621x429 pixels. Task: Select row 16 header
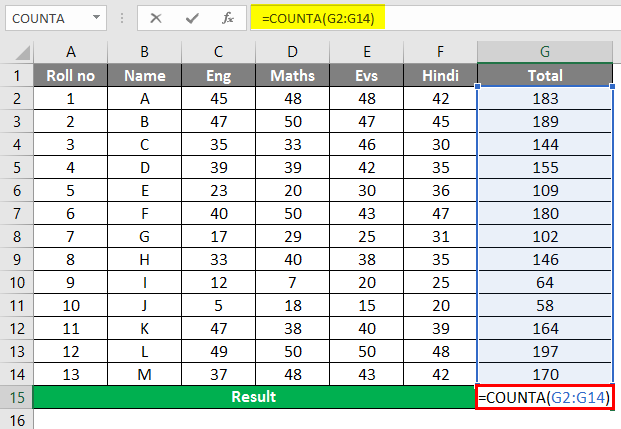coord(17,420)
